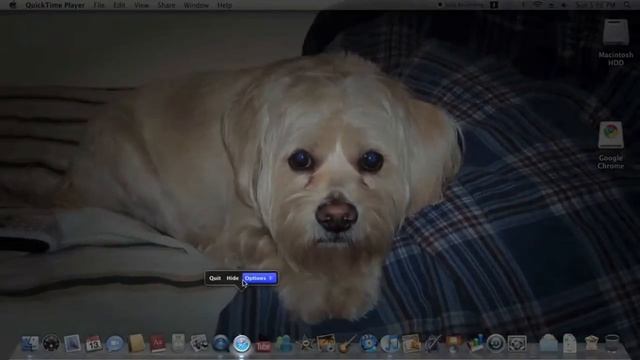Click the Stop Recording menu bar item
The width and height of the screenshot is (640, 360).
461,5
